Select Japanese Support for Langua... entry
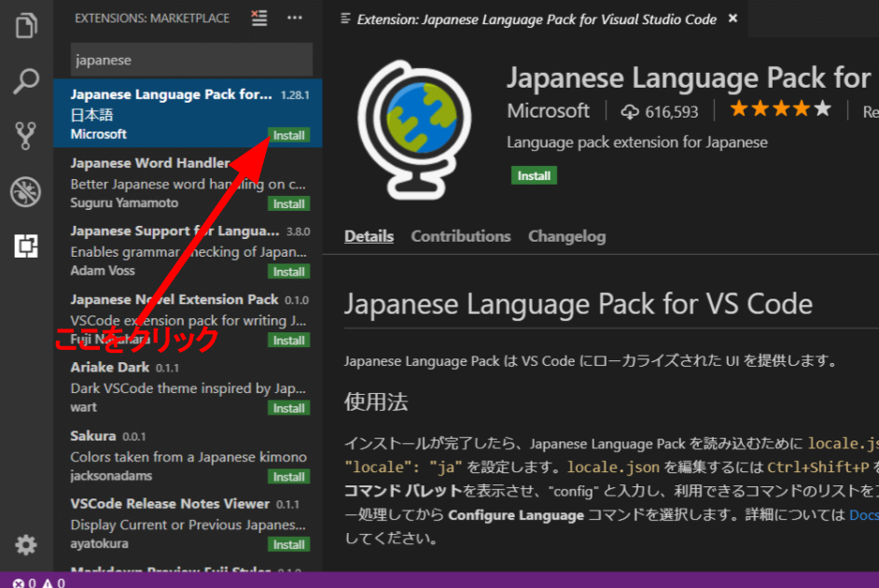 (x=188, y=250)
